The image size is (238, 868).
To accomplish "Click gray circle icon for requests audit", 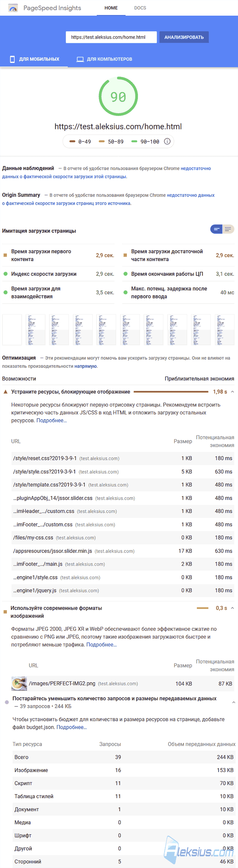I will tap(7, 702).
